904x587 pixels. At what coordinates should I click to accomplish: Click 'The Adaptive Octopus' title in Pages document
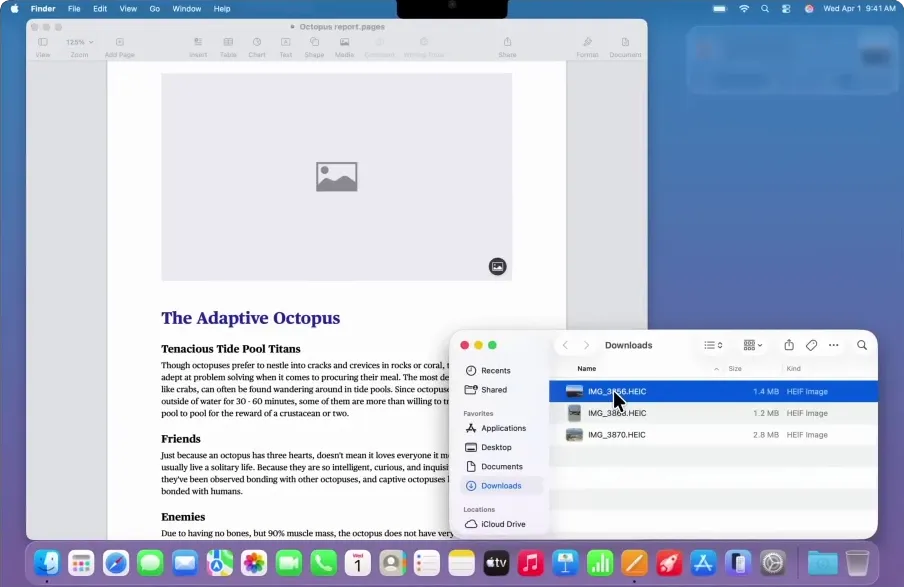251,318
